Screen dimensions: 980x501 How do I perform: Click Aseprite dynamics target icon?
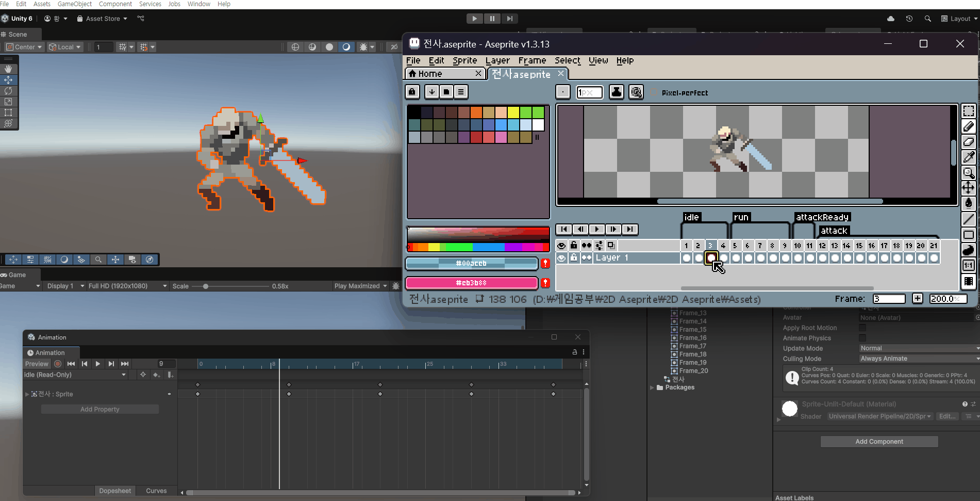[x=636, y=92]
